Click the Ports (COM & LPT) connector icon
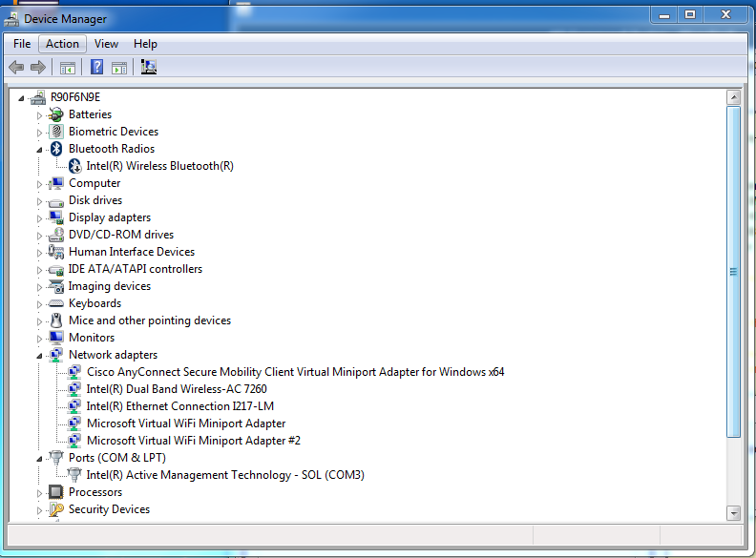Screen dimensions: 756x558 (x=56, y=457)
